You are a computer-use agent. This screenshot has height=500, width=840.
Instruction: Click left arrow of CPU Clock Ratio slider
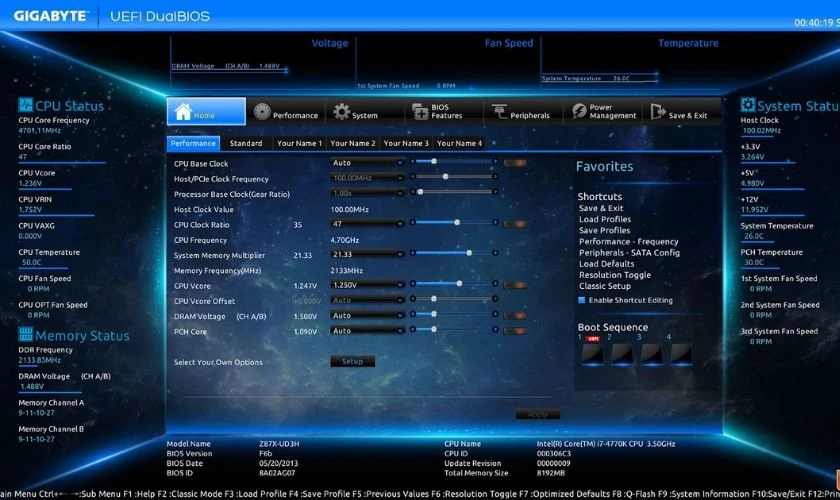(x=412, y=222)
